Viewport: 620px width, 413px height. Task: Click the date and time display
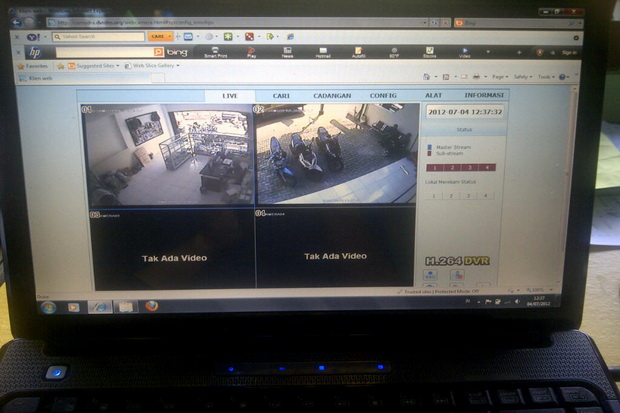click(x=465, y=112)
